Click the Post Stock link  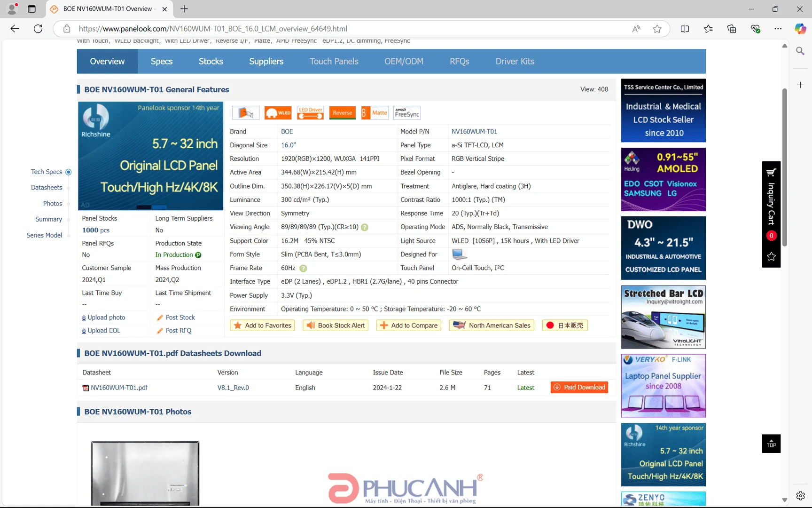176,318
